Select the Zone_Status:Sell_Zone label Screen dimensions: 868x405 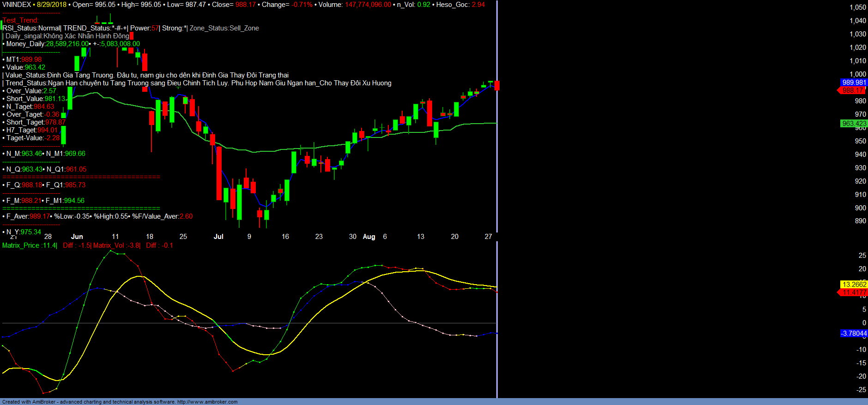pos(224,28)
